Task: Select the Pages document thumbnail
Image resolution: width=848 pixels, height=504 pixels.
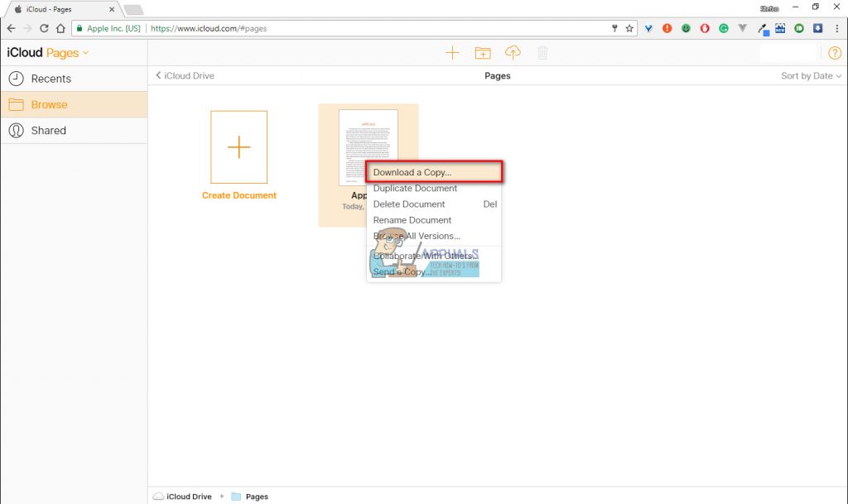Action: 369,147
